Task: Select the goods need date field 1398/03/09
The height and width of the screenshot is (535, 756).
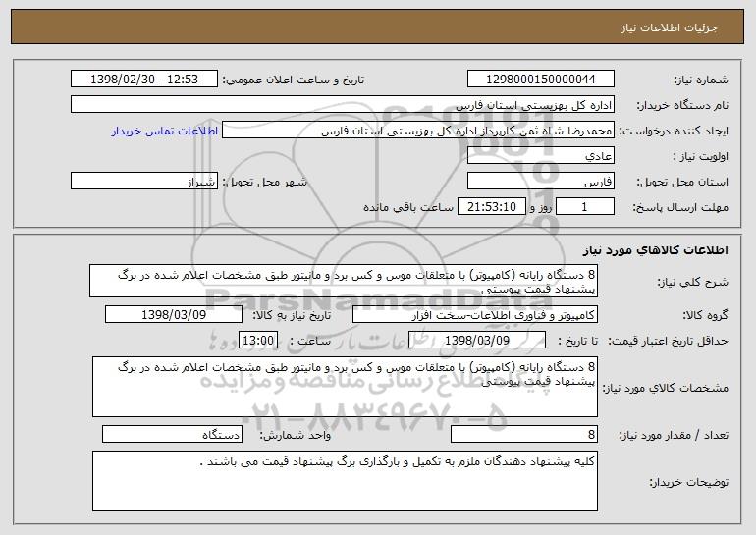Action: click(x=174, y=315)
